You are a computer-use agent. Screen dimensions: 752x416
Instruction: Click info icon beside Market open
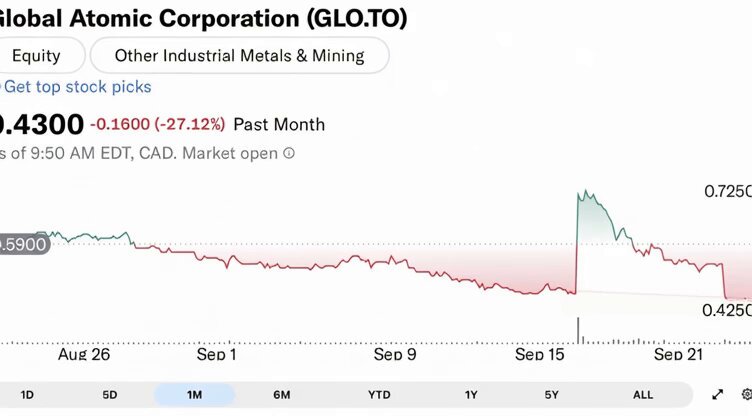click(x=289, y=153)
